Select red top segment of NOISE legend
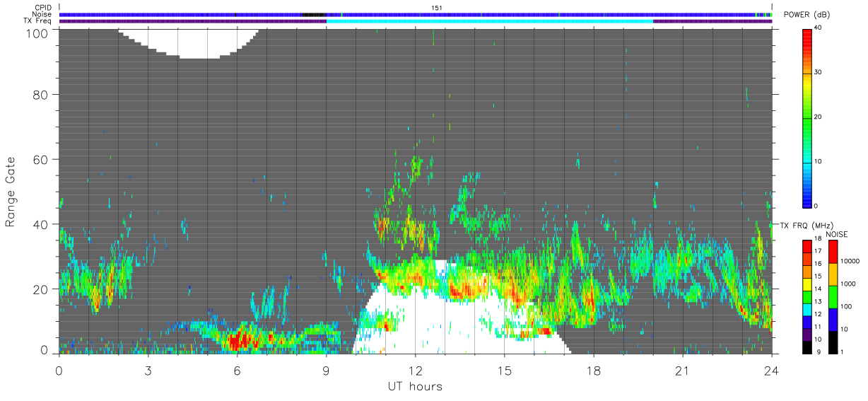Image resolution: width=868 pixels, height=401 pixels. pos(832,251)
